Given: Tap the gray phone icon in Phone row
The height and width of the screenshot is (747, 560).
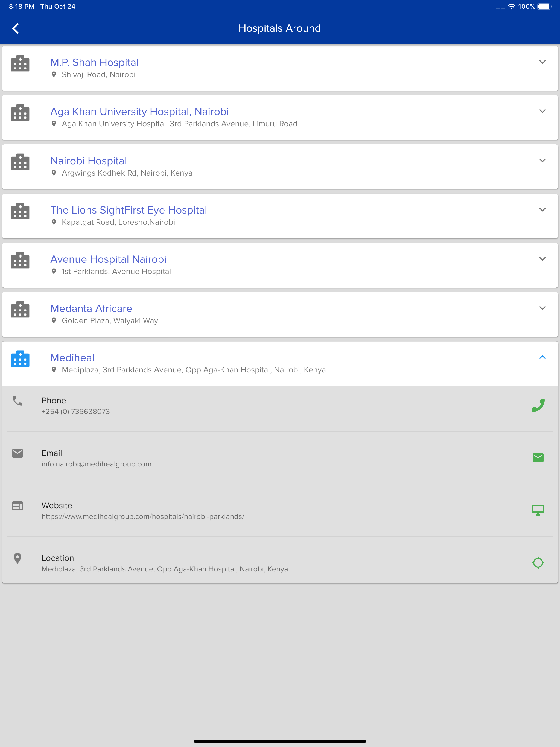Looking at the screenshot, I should (17, 401).
